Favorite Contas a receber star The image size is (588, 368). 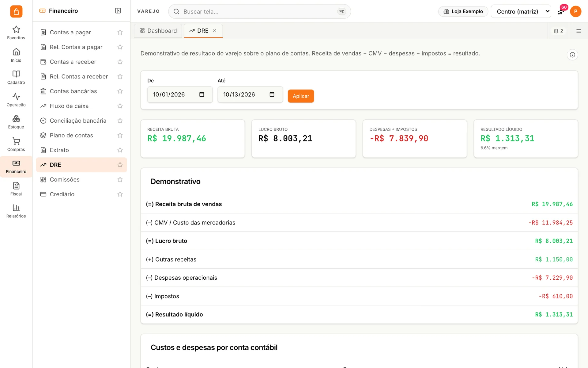pyautogui.click(x=120, y=62)
